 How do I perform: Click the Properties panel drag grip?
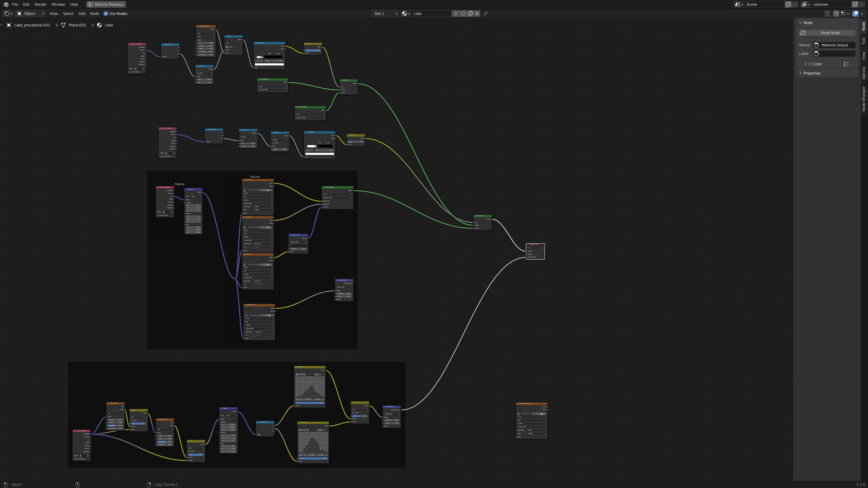click(854, 73)
